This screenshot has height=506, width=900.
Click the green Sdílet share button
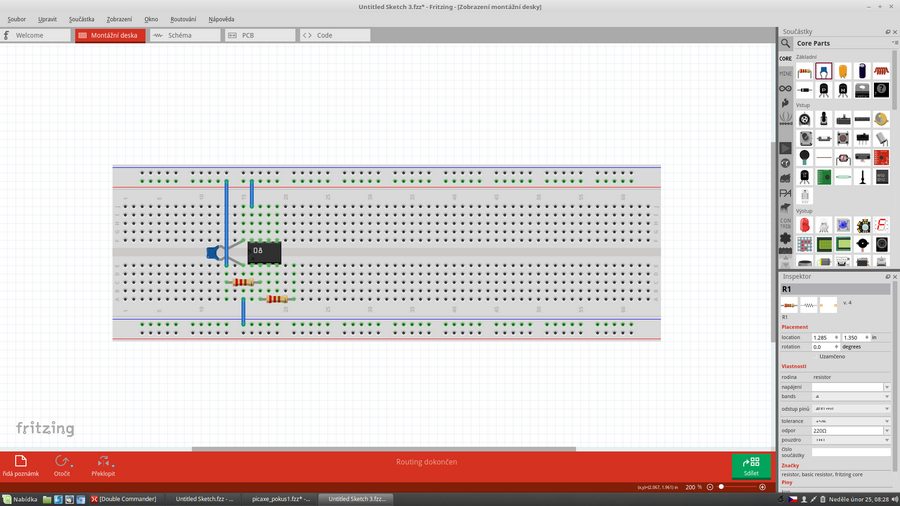pyautogui.click(x=751, y=465)
